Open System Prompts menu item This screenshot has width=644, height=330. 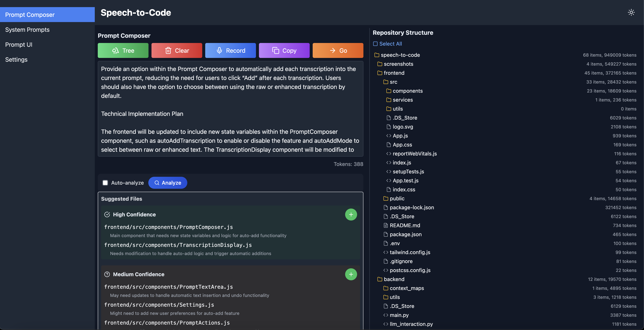pos(27,29)
